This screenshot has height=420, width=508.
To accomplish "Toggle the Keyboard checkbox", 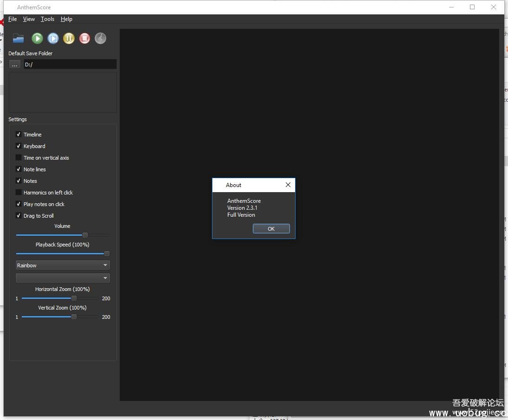I will [x=19, y=146].
